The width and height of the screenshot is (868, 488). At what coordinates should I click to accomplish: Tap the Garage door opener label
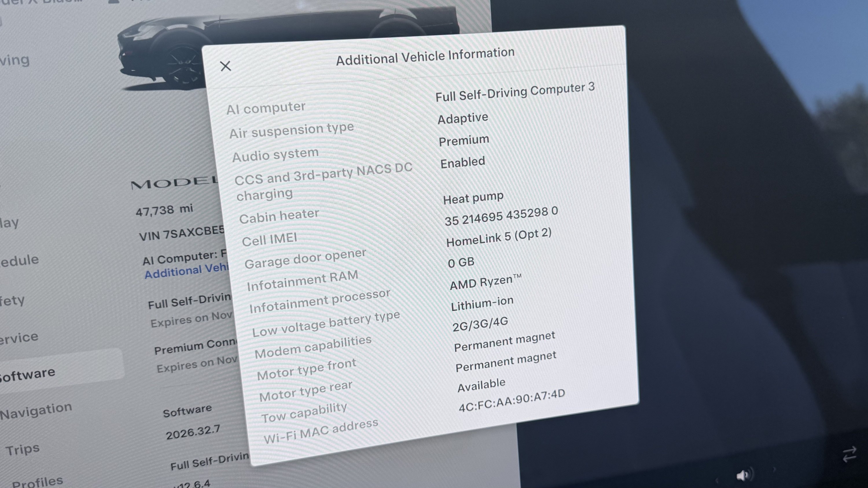click(x=305, y=259)
